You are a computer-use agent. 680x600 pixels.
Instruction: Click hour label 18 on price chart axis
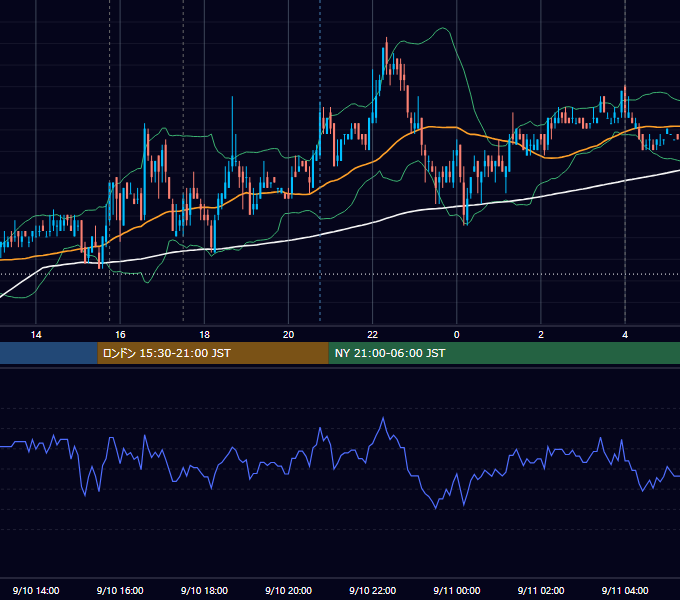pyautogui.click(x=204, y=335)
